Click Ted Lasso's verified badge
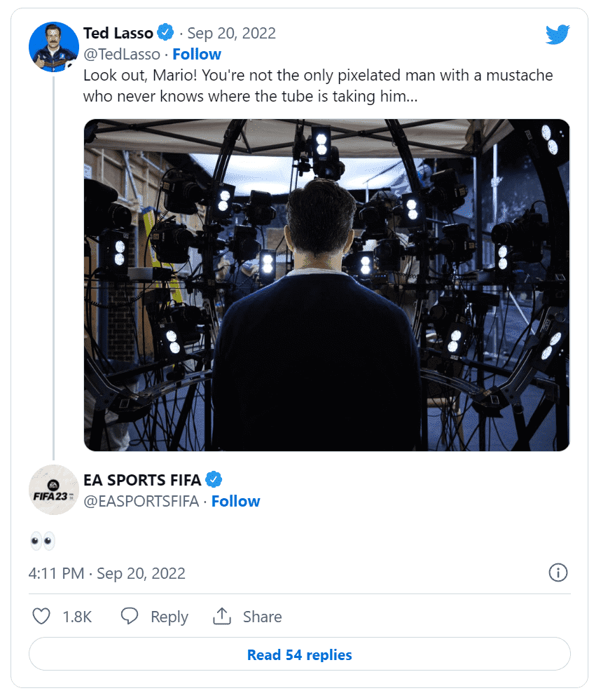The height and width of the screenshot is (700, 601). click(166, 33)
